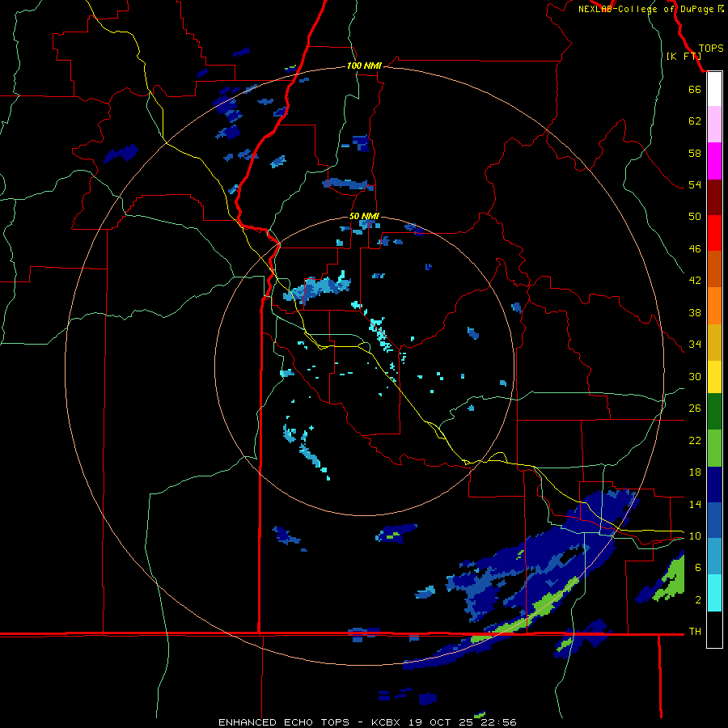Select the navy blue legend swatch
Viewport: 728px width, 728px height.
pyautogui.click(x=714, y=485)
